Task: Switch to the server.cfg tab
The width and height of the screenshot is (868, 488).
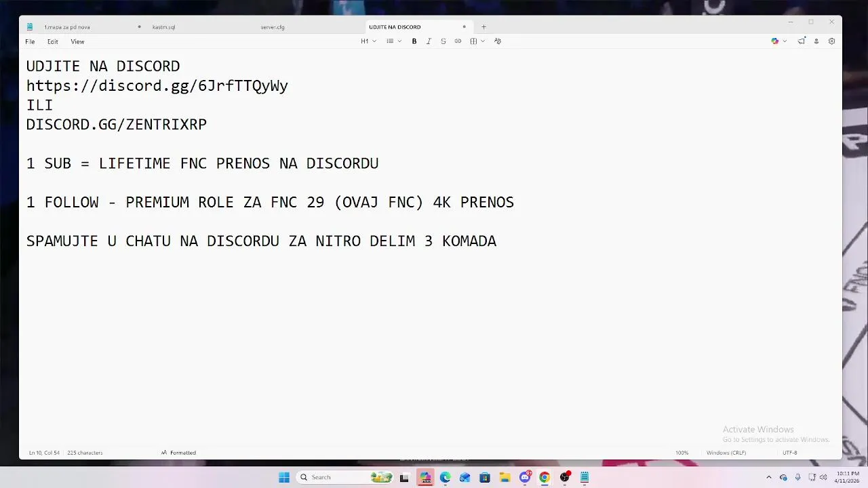Action: click(x=273, y=27)
